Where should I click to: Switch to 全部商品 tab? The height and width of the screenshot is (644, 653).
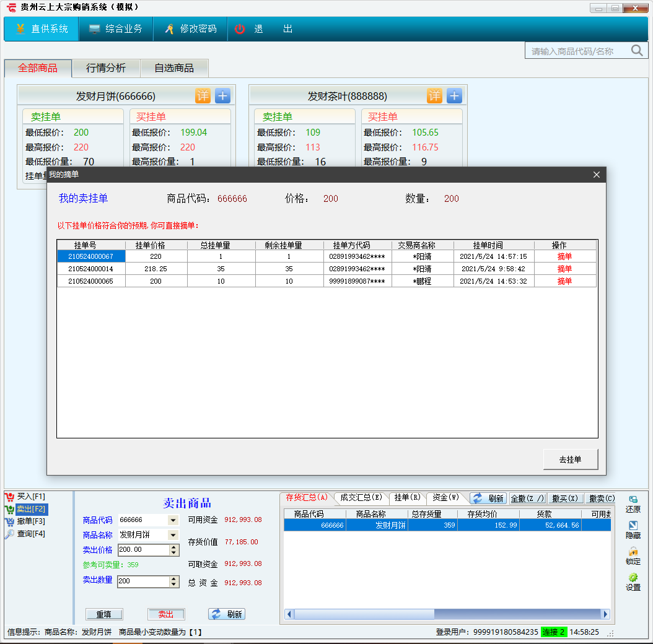point(38,68)
